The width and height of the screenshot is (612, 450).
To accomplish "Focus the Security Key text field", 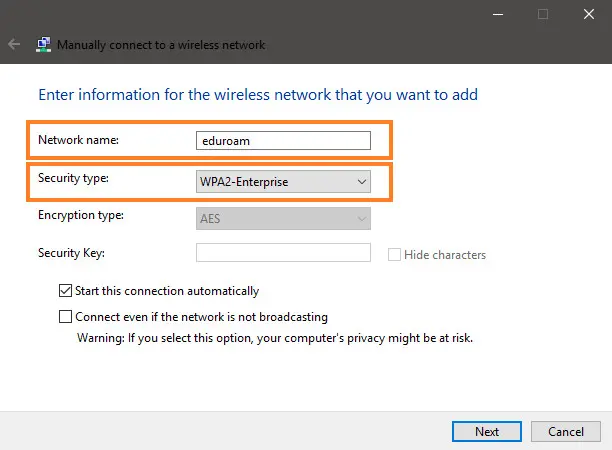I will click(283, 253).
